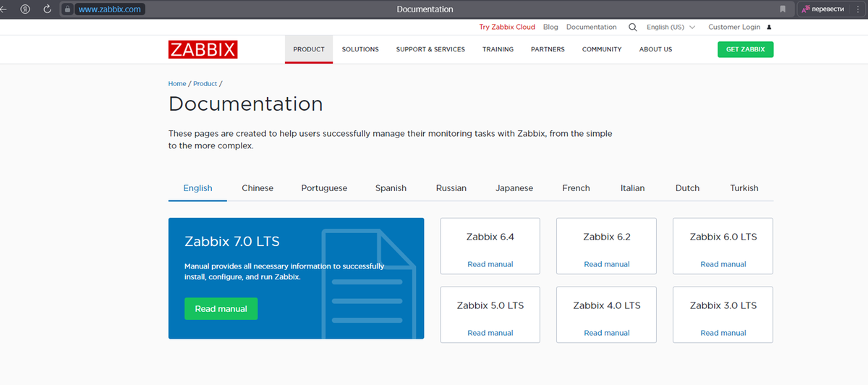Read manual for Zabbix 6.0 LTS
This screenshot has width=868, height=385.
tap(723, 264)
